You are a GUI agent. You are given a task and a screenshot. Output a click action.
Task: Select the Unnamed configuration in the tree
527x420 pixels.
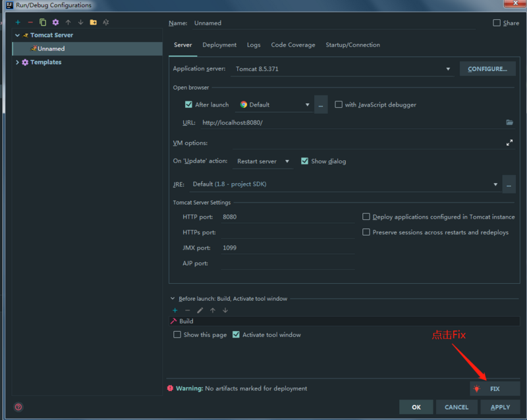(x=88, y=49)
